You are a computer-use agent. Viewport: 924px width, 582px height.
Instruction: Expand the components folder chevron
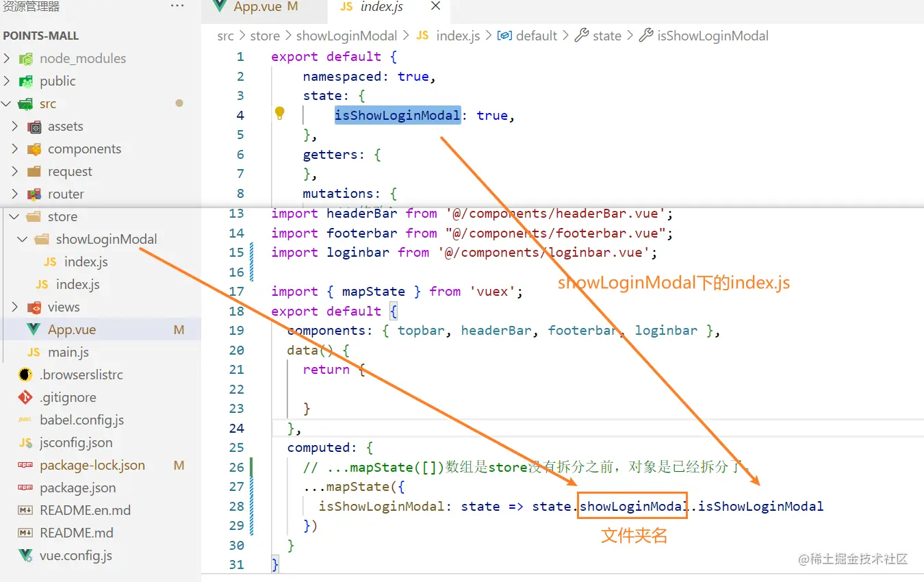click(15, 149)
